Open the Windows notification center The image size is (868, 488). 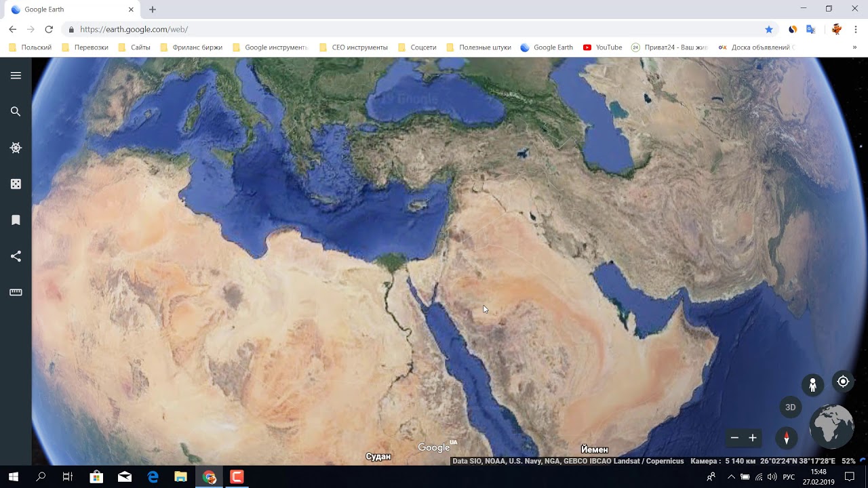coord(850,477)
